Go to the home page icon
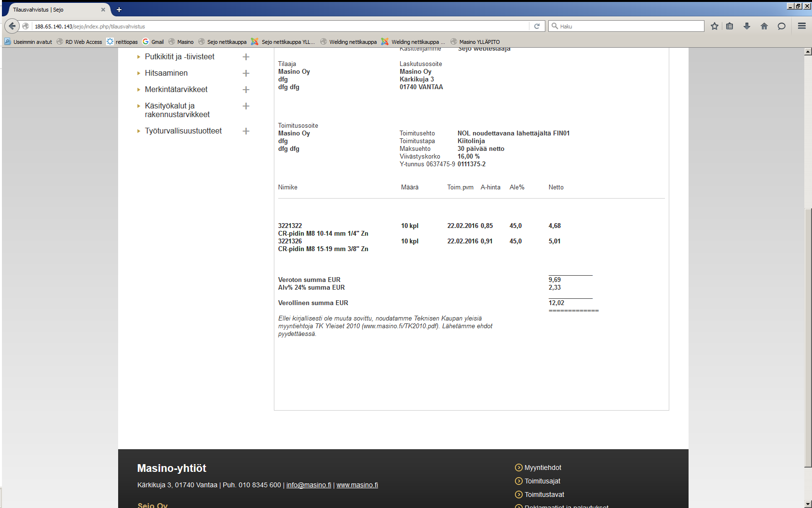 click(764, 26)
